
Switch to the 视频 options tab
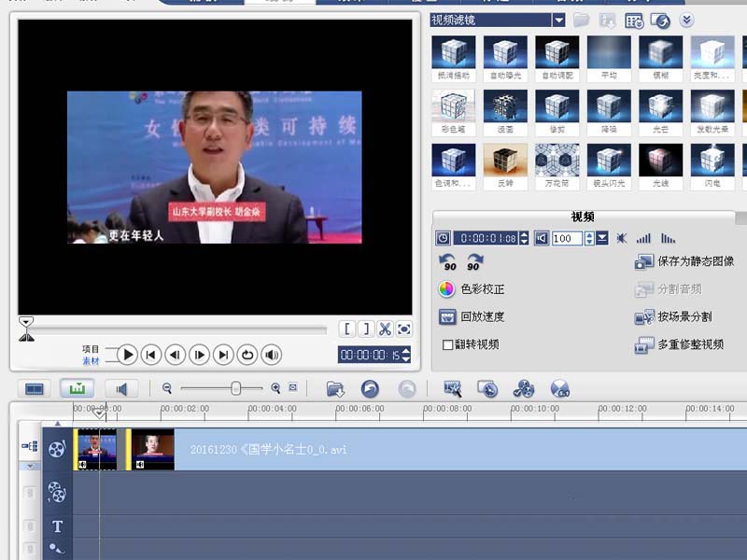click(583, 217)
